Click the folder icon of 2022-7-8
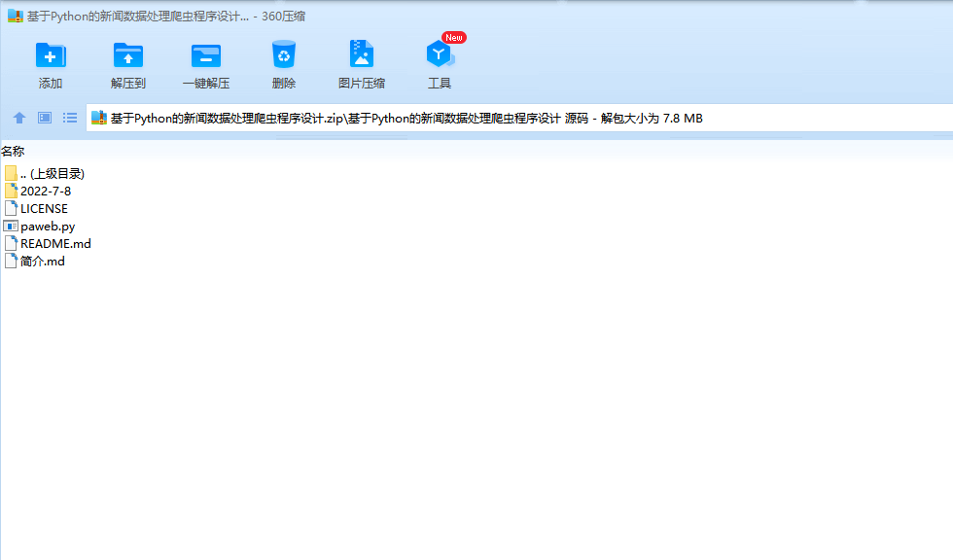Image resolution: width=953 pixels, height=560 pixels. (x=11, y=192)
